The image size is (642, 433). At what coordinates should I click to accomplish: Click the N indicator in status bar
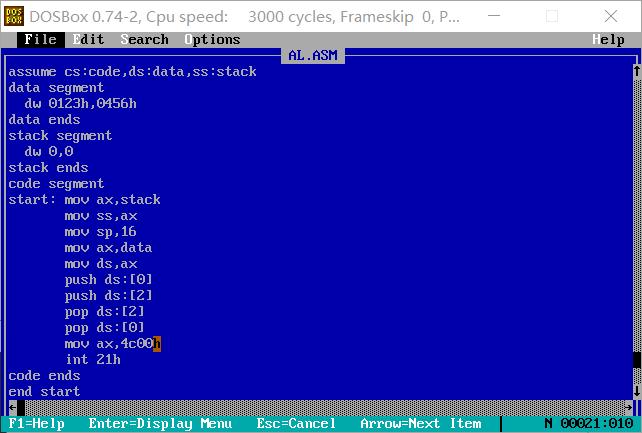point(548,423)
